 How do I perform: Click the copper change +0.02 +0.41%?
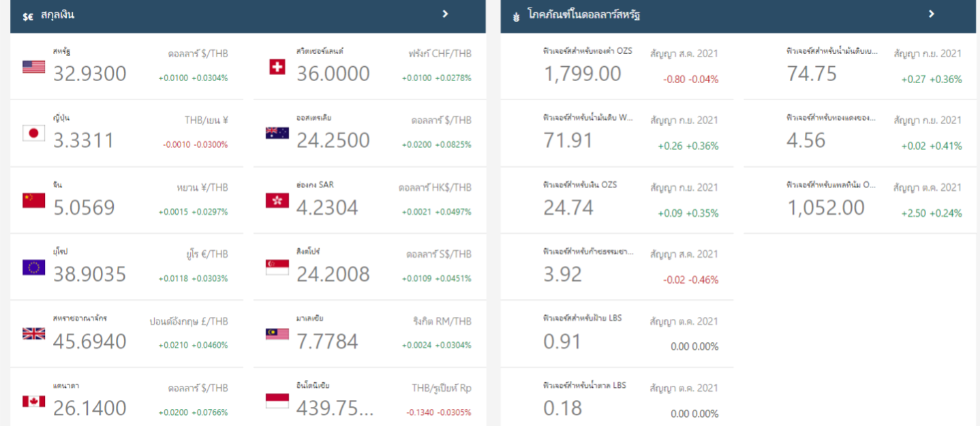pos(931,146)
